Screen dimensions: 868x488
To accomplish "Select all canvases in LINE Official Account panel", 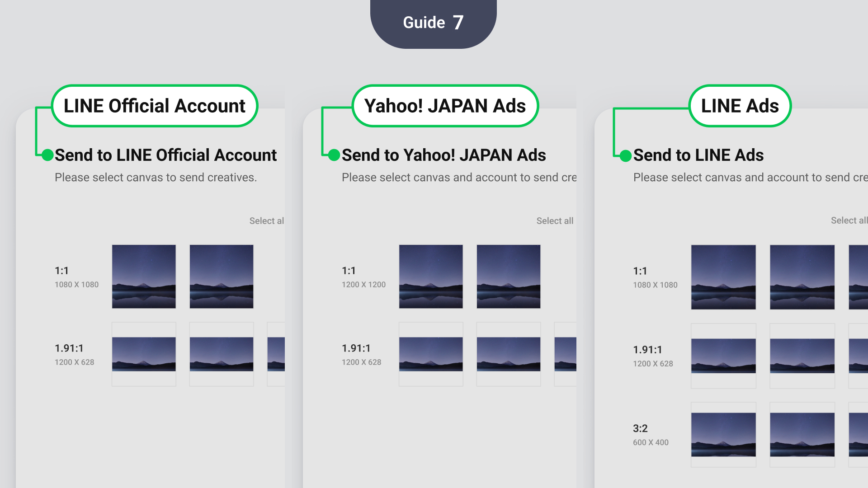I will 266,221.
